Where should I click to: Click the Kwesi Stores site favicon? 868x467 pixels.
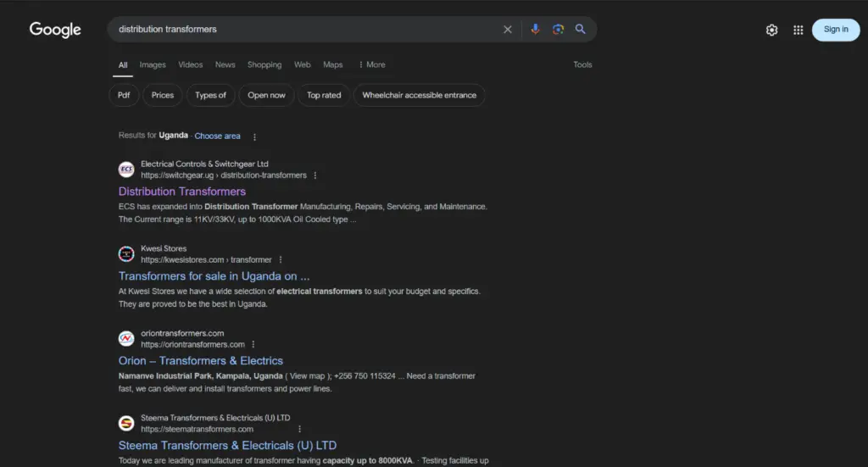pos(126,254)
